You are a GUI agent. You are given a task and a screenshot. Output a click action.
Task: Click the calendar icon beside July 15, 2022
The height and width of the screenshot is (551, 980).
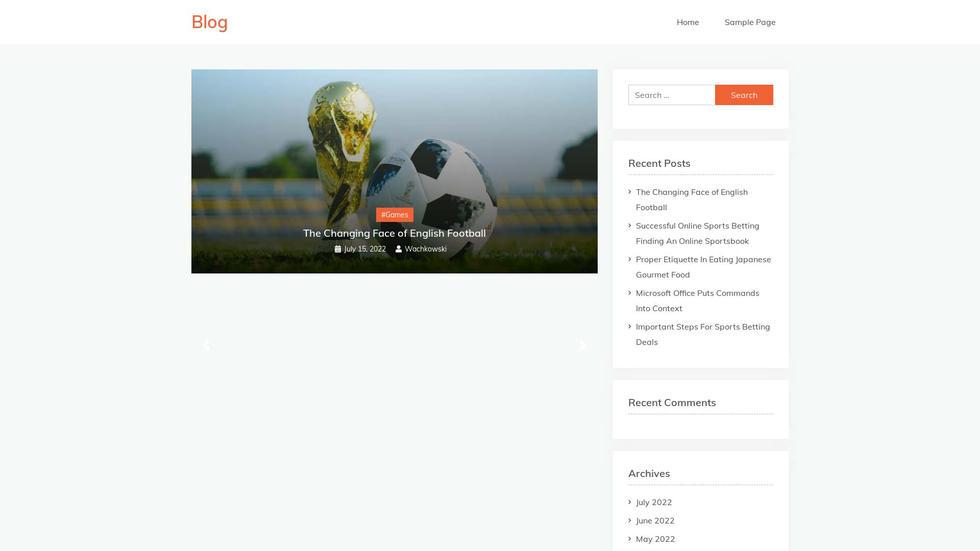tap(338, 249)
